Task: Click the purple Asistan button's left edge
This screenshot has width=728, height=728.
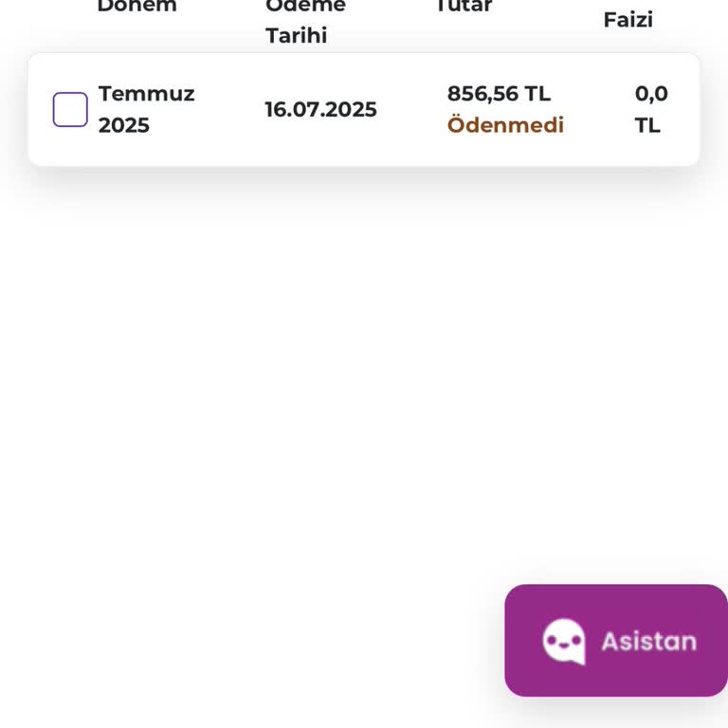Action: (x=512, y=641)
